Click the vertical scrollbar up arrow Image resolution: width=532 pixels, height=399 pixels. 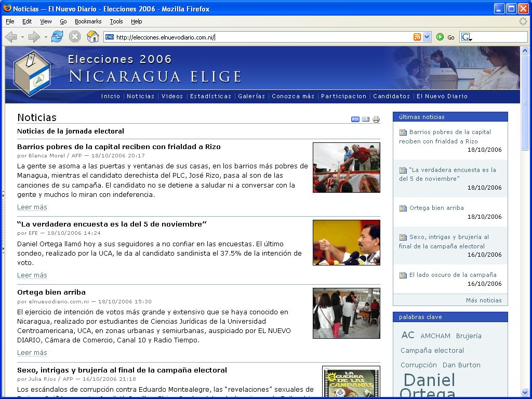(x=525, y=51)
